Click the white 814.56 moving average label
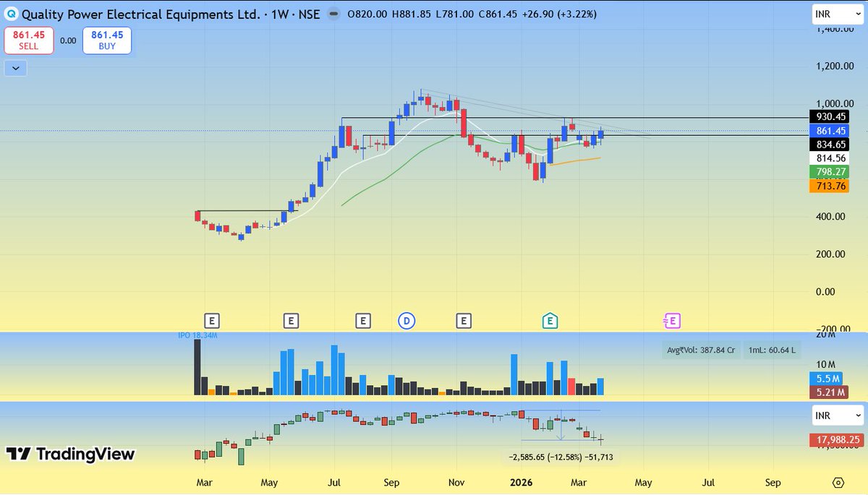The image size is (868, 495). [828, 158]
